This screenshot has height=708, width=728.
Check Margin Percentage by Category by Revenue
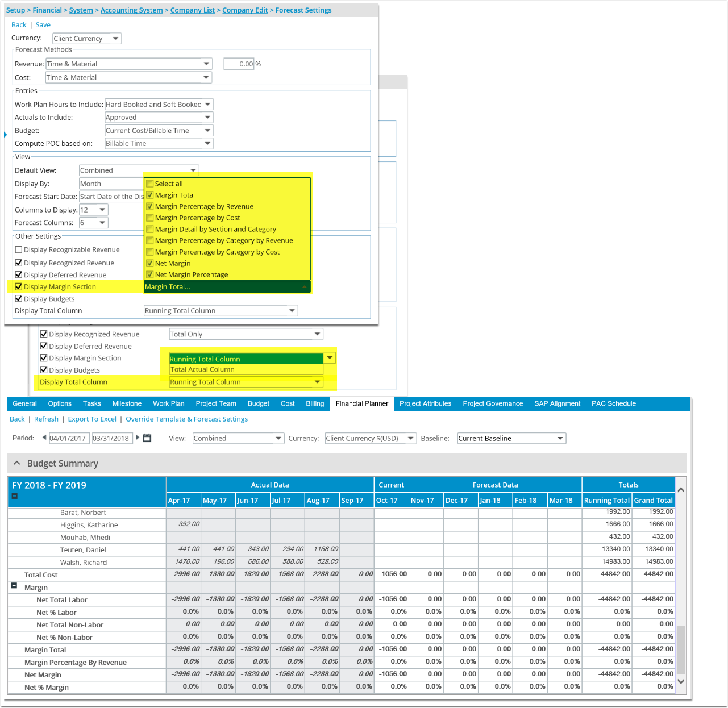(150, 240)
